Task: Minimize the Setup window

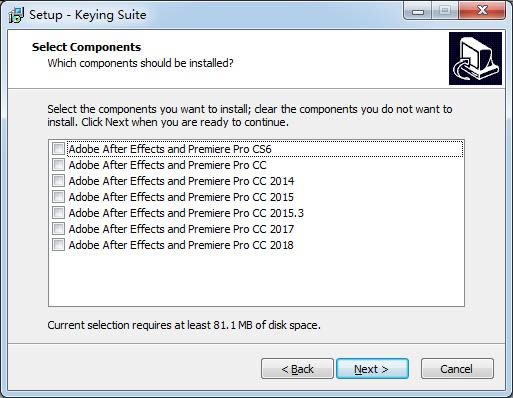Action: pos(418,11)
